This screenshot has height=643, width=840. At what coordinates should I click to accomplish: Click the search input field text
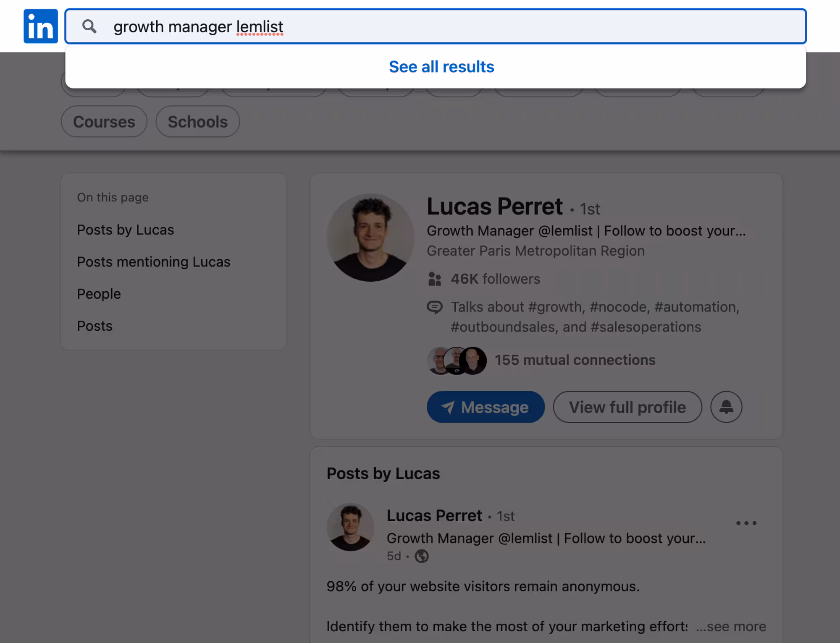point(198,27)
